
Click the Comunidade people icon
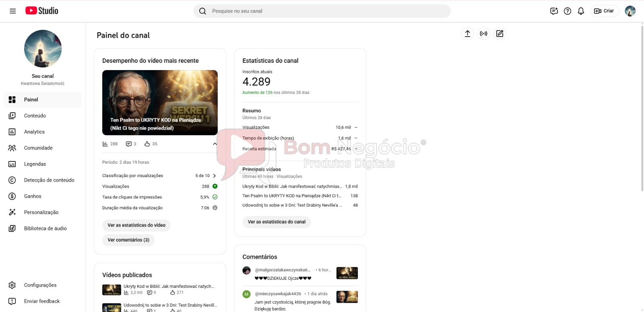point(12,148)
